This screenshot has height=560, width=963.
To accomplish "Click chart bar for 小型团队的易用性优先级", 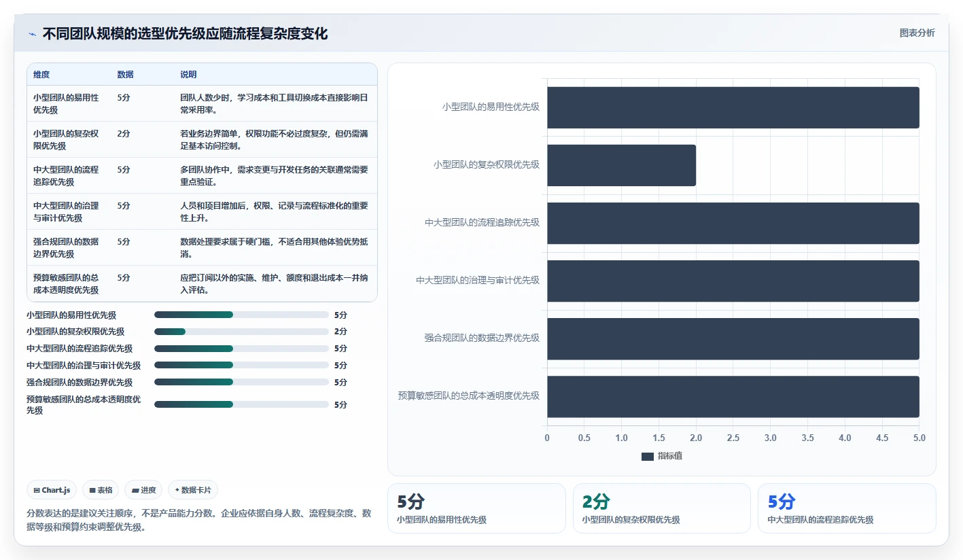I will tap(733, 107).
